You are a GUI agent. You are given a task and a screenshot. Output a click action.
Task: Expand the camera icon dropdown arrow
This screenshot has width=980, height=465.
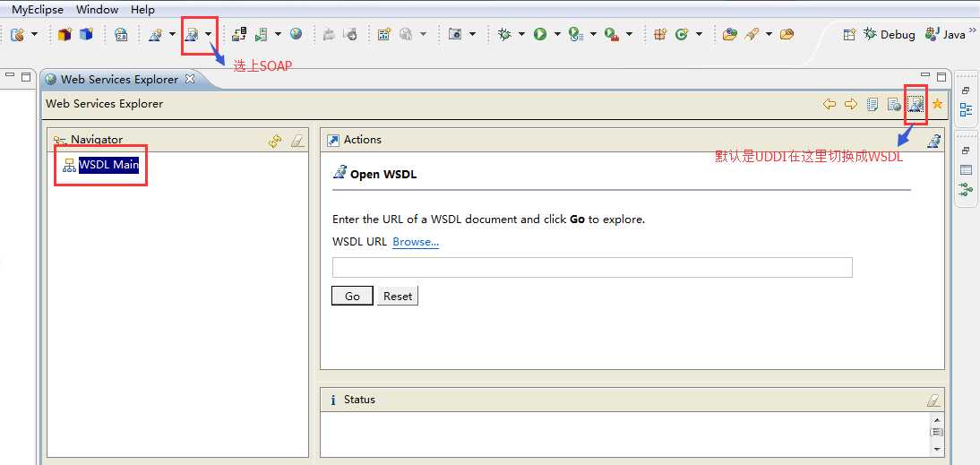(472, 34)
